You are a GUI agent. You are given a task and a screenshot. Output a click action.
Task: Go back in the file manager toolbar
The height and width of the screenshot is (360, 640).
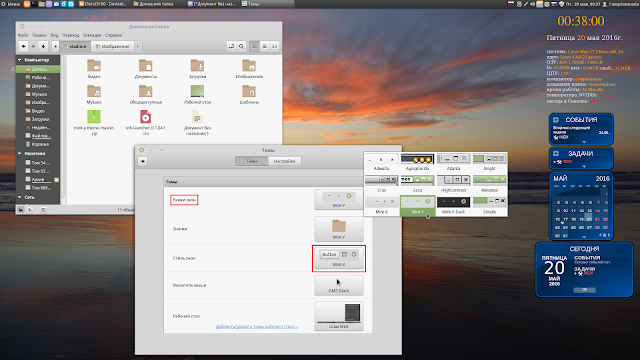(x=23, y=47)
